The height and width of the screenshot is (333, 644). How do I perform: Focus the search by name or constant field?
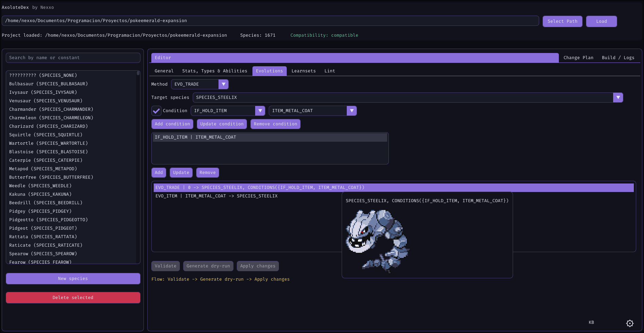[x=73, y=58]
